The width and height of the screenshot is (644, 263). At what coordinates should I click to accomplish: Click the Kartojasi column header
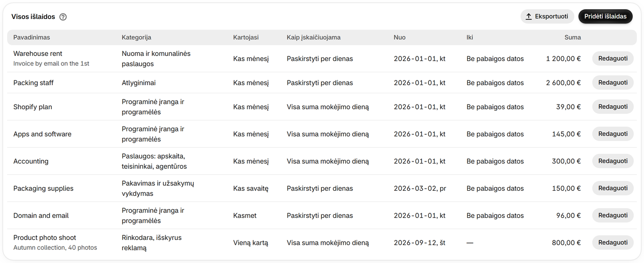click(246, 37)
